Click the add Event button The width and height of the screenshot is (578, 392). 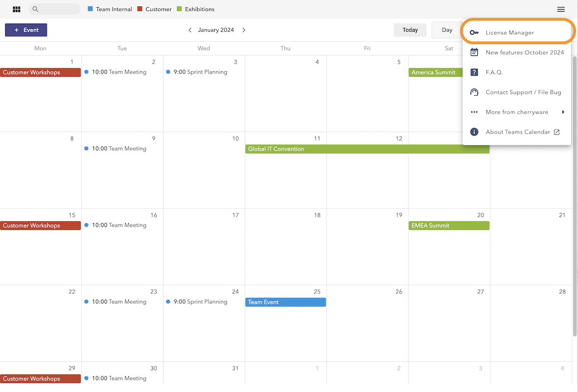[26, 30]
